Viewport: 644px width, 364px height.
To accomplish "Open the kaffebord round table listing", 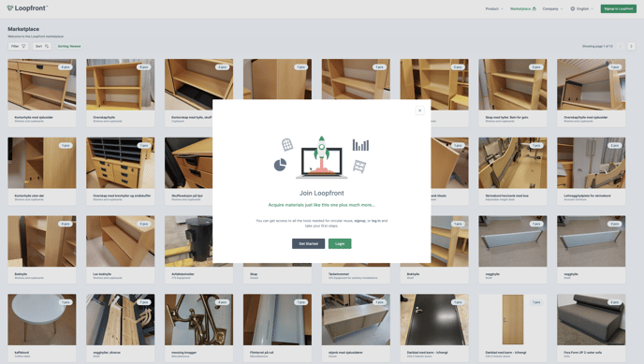I will coord(42,328).
